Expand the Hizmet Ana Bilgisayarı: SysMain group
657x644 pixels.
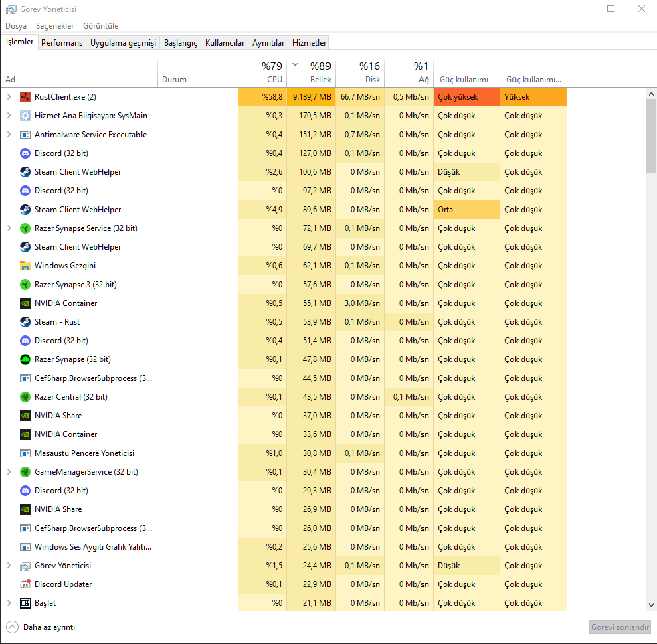click(x=9, y=116)
